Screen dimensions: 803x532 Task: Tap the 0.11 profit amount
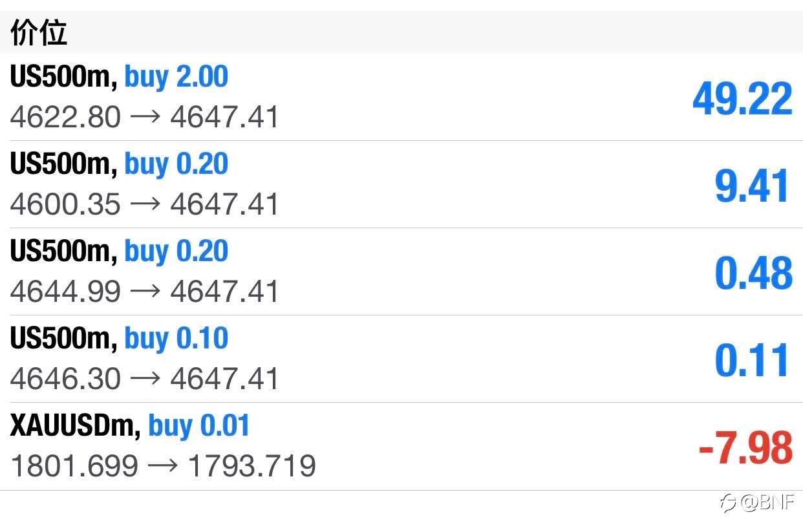point(753,361)
